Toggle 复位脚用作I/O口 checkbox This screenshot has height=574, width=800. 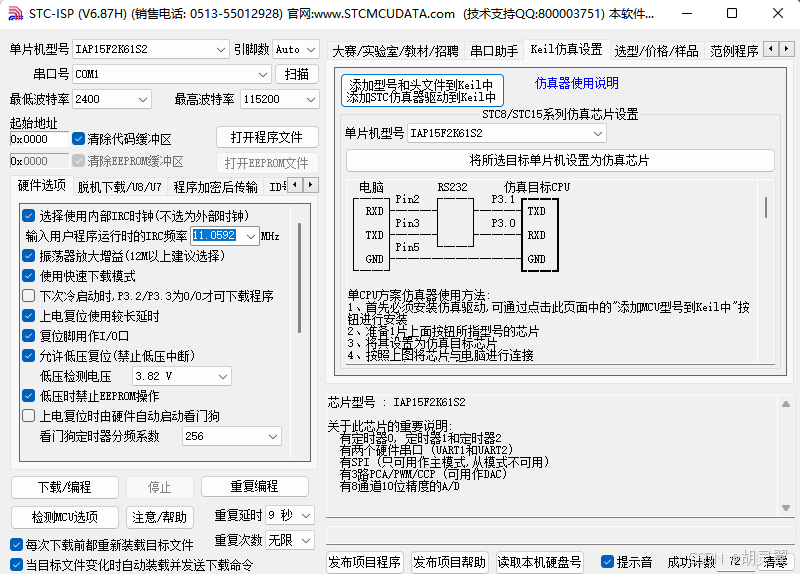[29, 336]
